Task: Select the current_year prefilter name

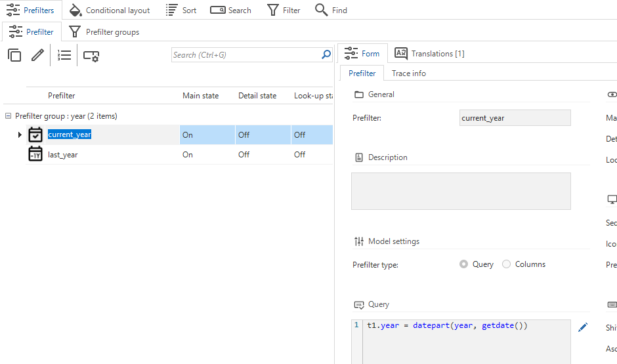Action: coord(70,134)
